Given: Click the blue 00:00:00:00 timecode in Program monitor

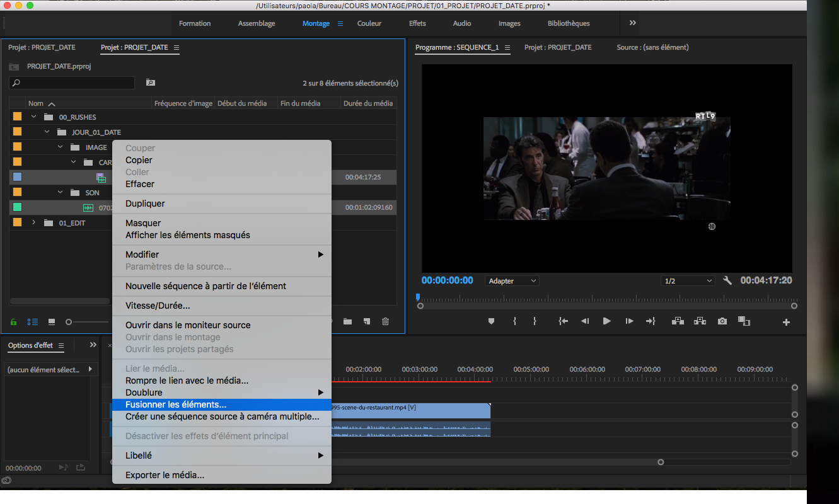Looking at the screenshot, I should click(447, 280).
